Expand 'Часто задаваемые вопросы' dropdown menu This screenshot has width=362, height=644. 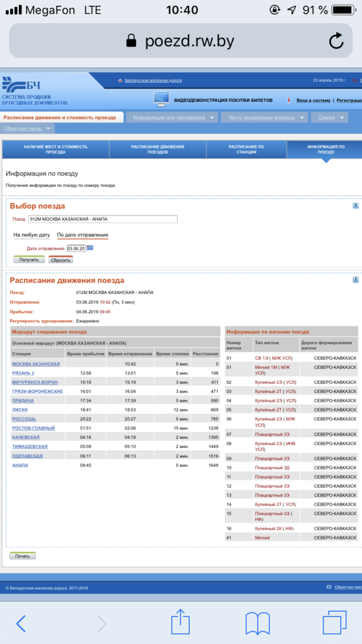point(264,117)
